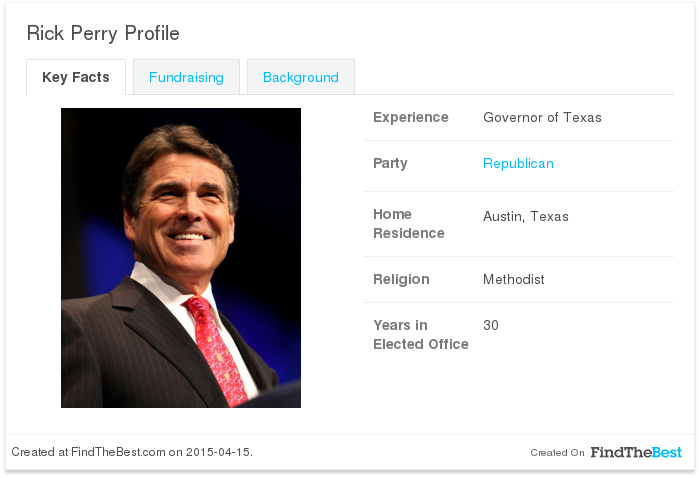Select the Austin, Texas value
700x478 pixels.
click(525, 216)
